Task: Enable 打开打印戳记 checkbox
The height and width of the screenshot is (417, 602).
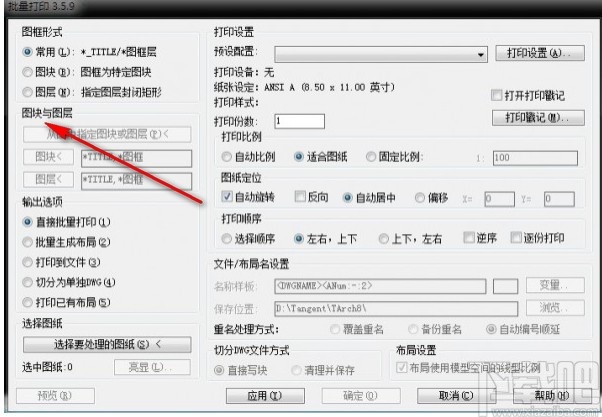Action: coord(496,95)
